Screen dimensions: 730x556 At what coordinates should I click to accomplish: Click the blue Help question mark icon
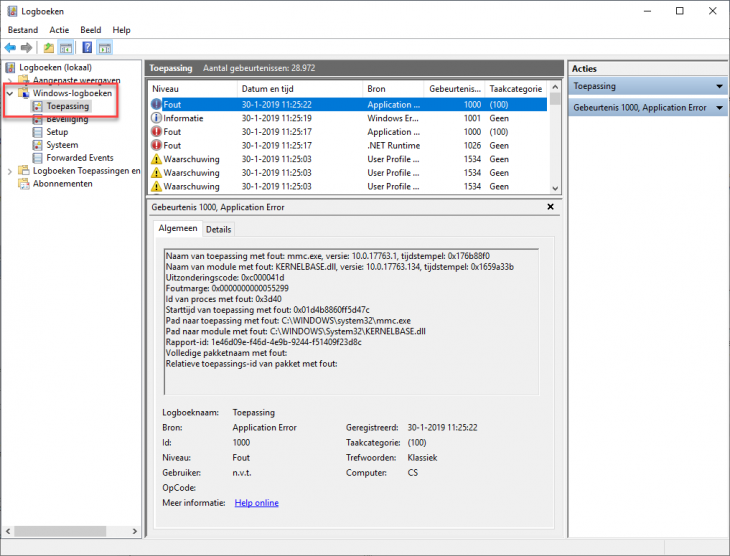87,47
